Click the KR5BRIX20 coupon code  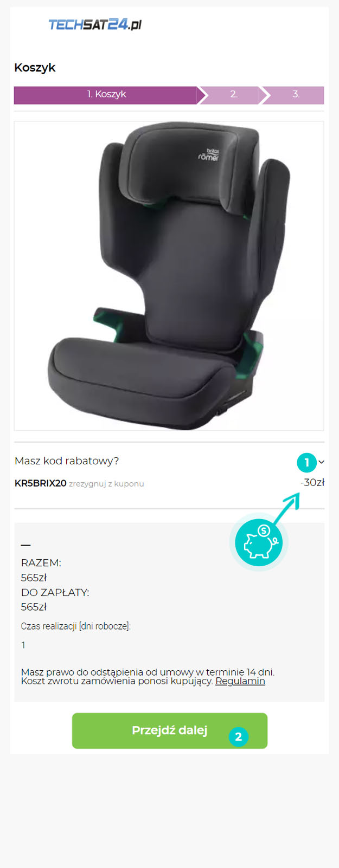[41, 483]
